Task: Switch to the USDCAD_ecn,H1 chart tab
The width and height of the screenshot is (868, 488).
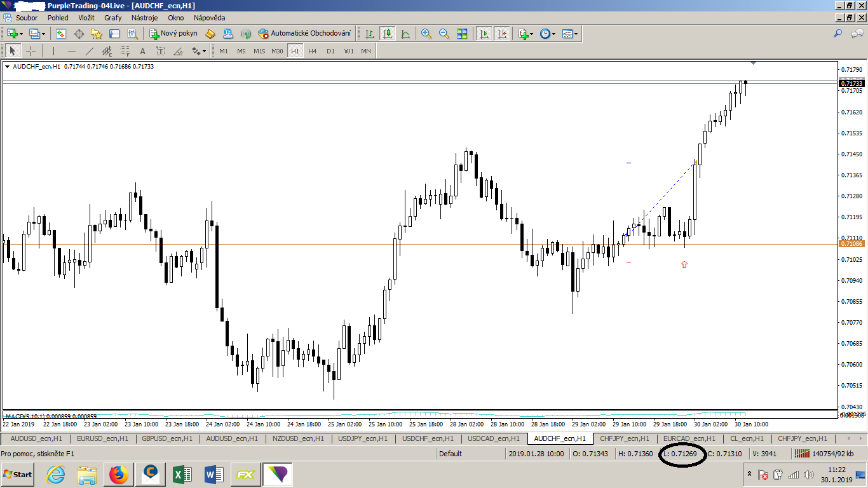Action: pos(493,438)
